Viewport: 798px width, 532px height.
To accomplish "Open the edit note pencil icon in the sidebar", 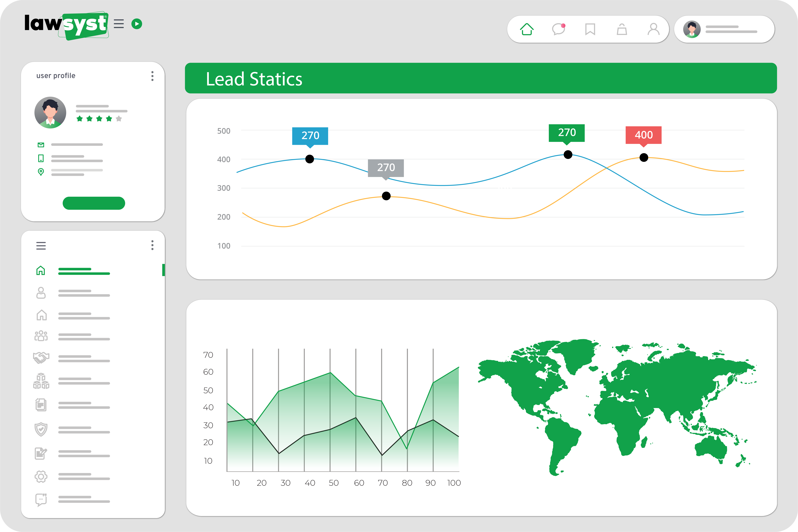I will pyautogui.click(x=41, y=454).
